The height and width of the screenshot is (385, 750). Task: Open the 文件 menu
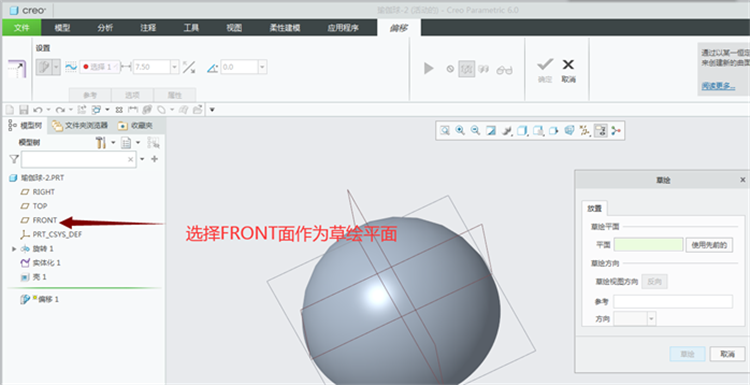pyautogui.click(x=22, y=28)
